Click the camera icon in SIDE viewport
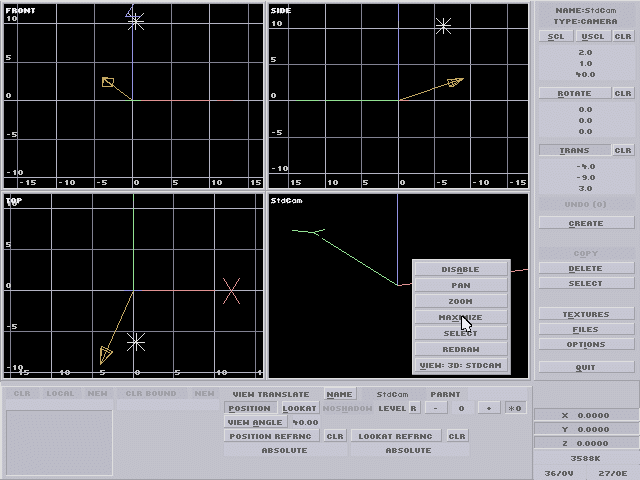Screen dimensions: 640x480 pyautogui.click(x=455, y=82)
